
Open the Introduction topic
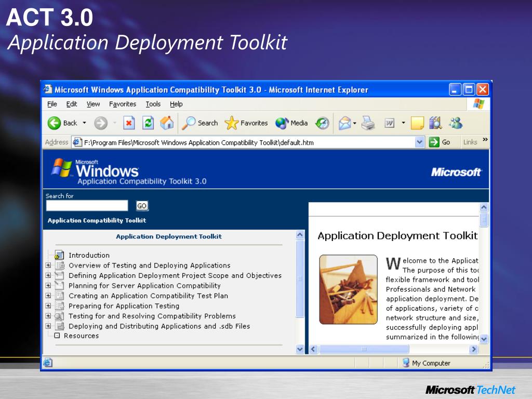click(89, 255)
